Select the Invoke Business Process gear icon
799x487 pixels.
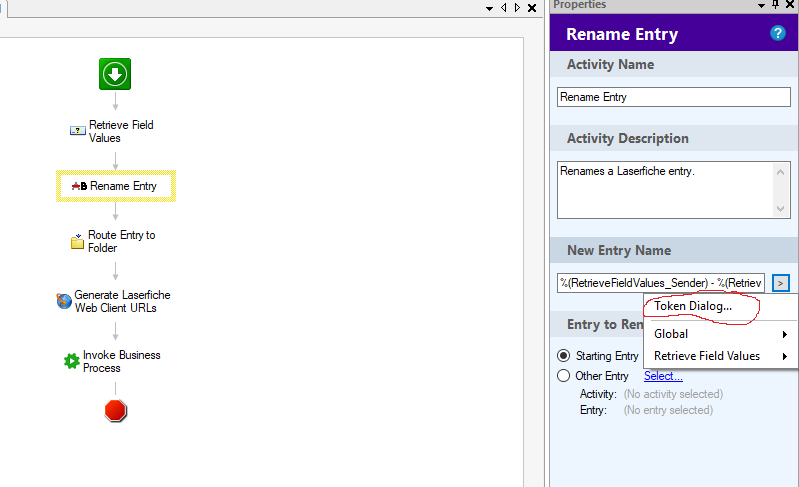tap(71, 361)
